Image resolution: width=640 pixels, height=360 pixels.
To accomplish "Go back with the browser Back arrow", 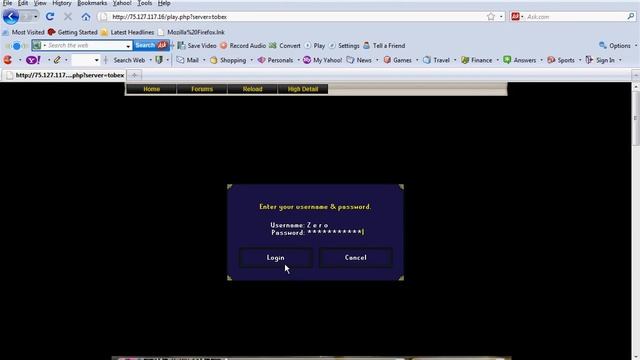I will [x=11, y=17].
